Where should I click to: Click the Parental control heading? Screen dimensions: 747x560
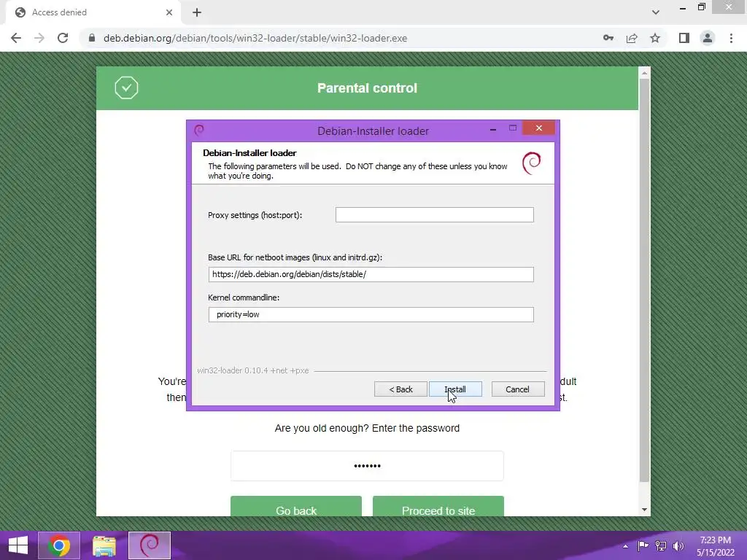[x=367, y=88]
